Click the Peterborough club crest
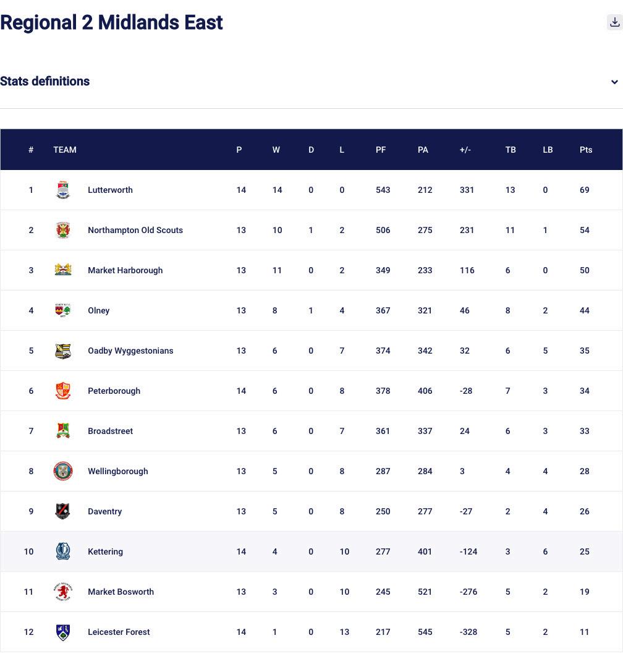623x672 pixels. pos(63,391)
